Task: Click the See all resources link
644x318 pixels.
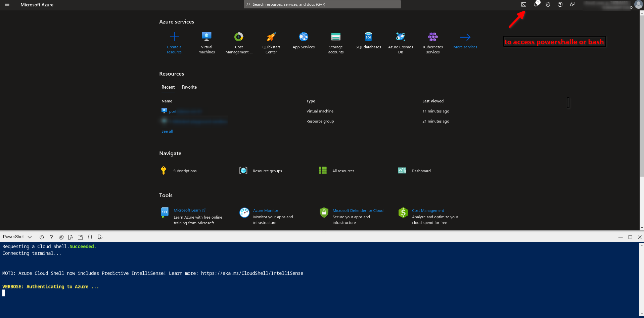Action: tap(167, 131)
